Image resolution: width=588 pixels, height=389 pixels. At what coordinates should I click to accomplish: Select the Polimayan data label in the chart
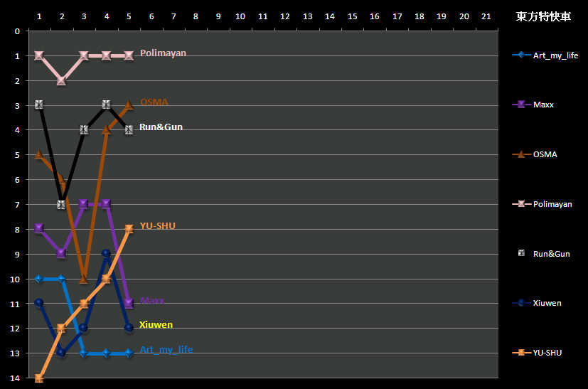[x=163, y=53]
